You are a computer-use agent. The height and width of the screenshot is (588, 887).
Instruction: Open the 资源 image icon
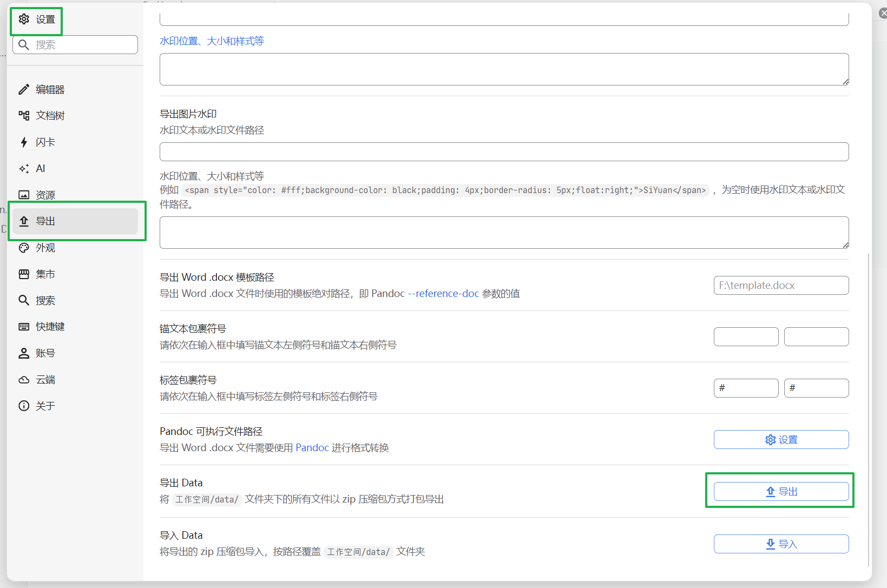(x=24, y=195)
